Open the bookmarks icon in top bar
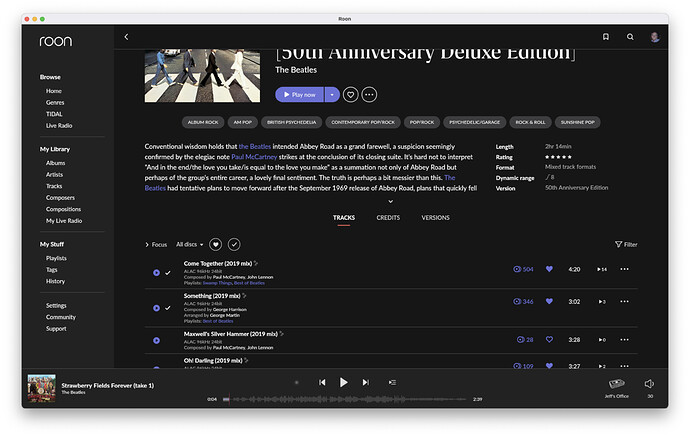The height and width of the screenshot is (437, 690). pyautogui.click(x=606, y=37)
